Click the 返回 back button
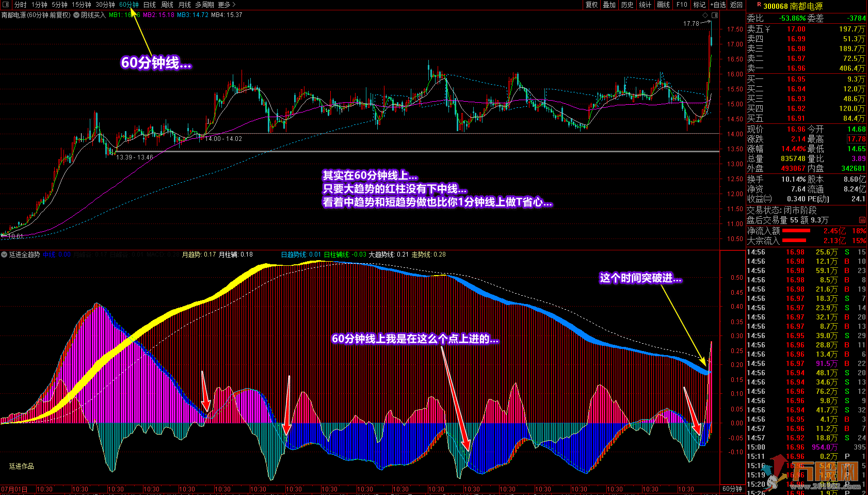 (x=736, y=5)
